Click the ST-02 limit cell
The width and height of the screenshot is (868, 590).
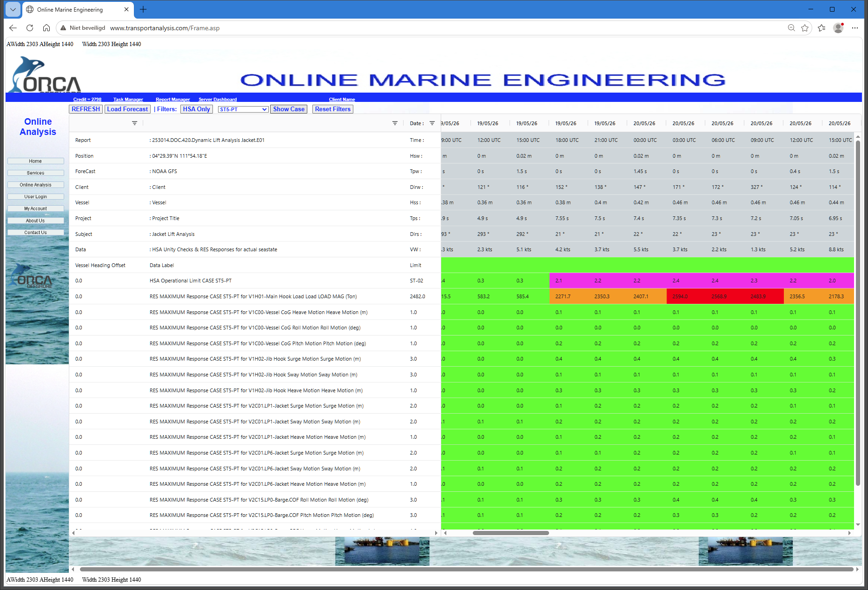tap(417, 281)
